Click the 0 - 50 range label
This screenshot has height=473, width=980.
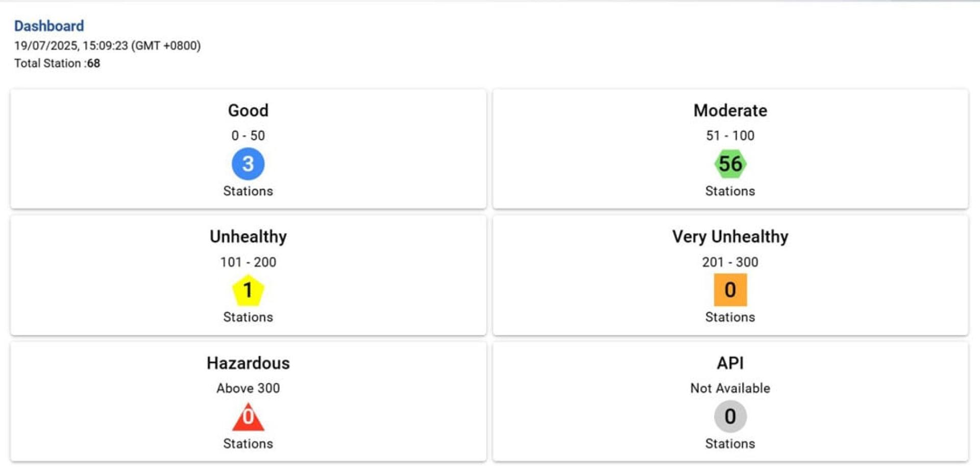point(248,135)
